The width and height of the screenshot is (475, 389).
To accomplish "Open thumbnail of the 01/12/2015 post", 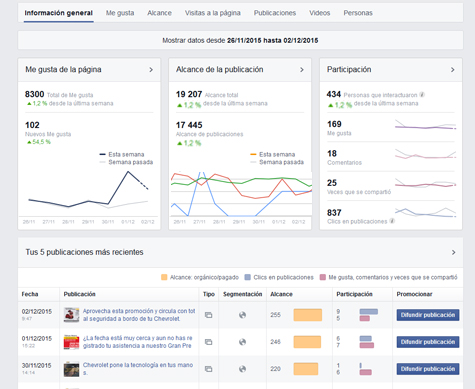I will [x=71, y=342].
